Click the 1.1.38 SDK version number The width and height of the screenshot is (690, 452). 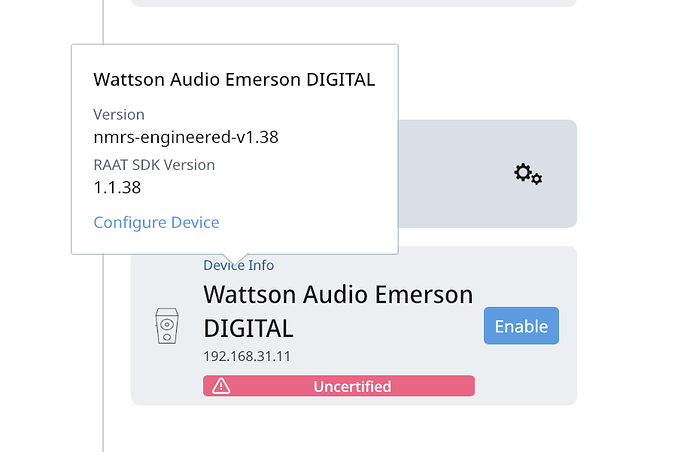pos(117,187)
